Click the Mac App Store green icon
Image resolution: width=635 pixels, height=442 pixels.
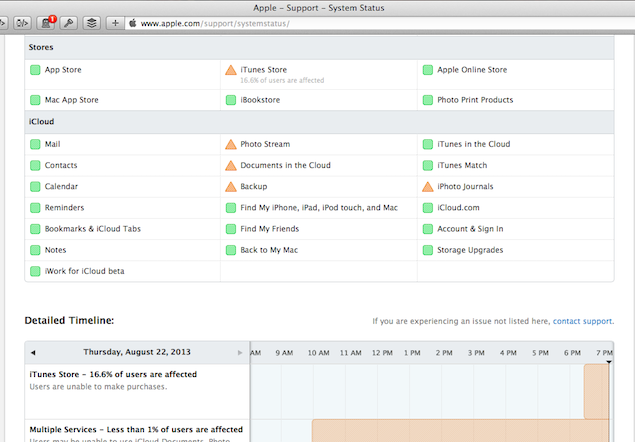click(x=35, y=100)
